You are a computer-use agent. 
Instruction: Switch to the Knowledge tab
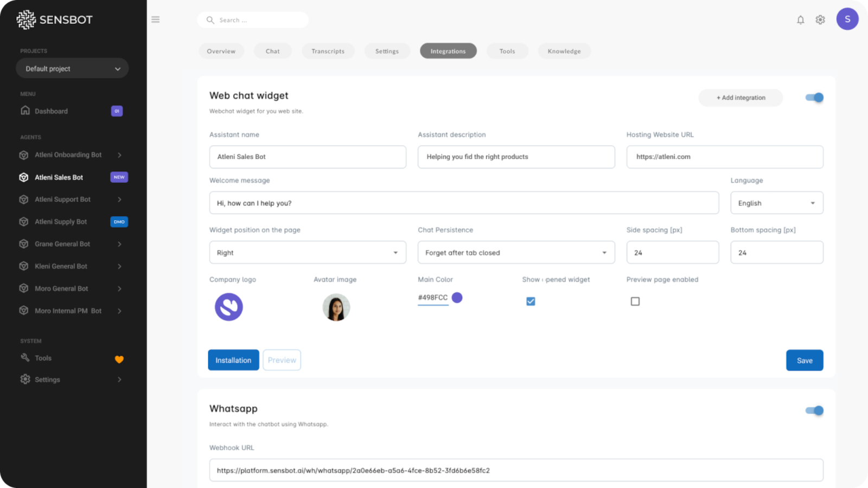click(564, 51)
